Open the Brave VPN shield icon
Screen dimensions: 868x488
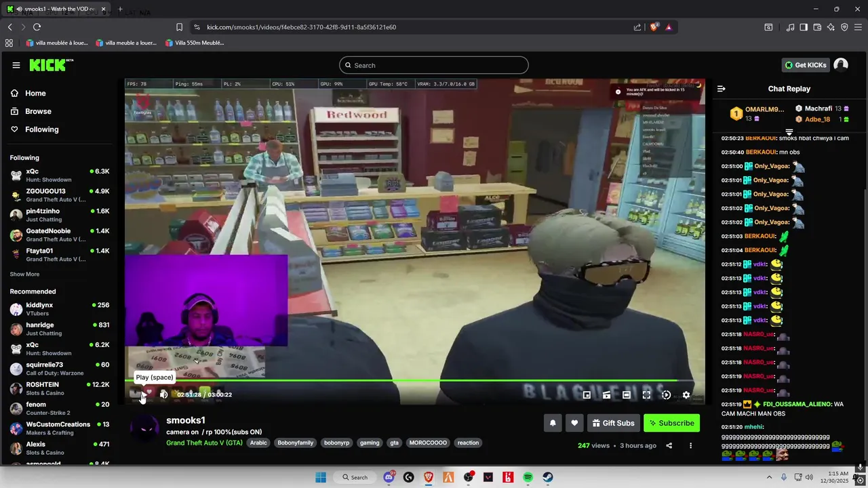844,27
